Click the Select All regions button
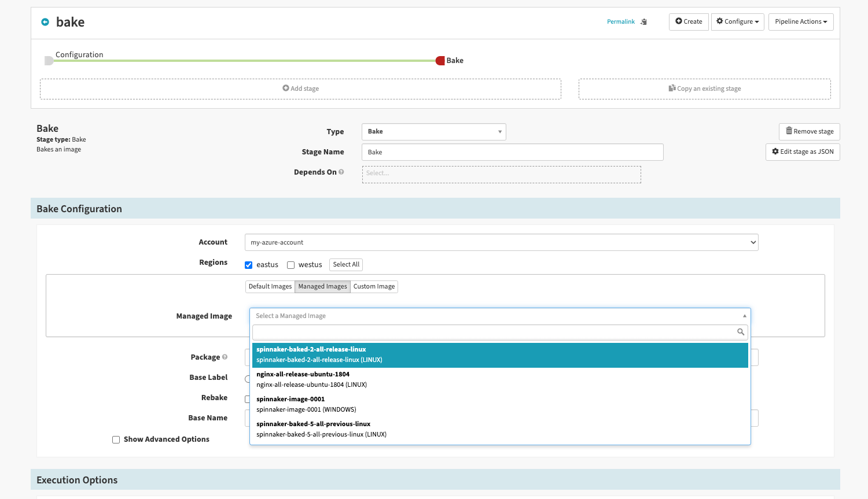 coord(346,265)
